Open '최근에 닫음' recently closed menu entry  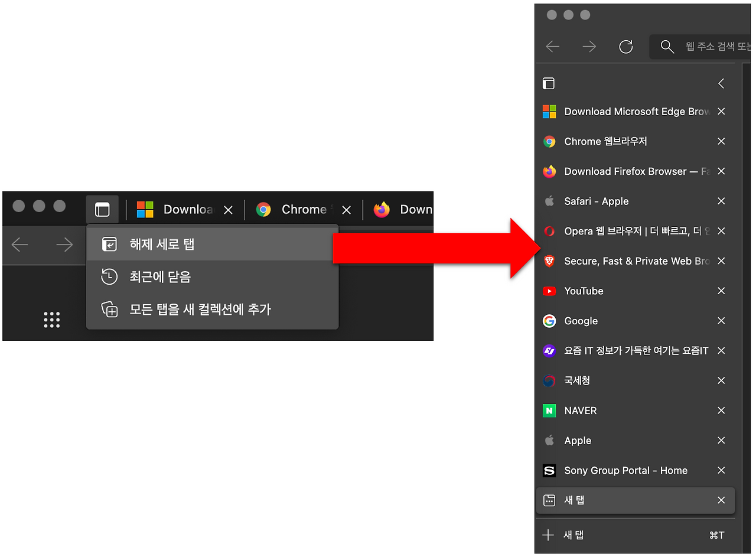click(213, 276)
